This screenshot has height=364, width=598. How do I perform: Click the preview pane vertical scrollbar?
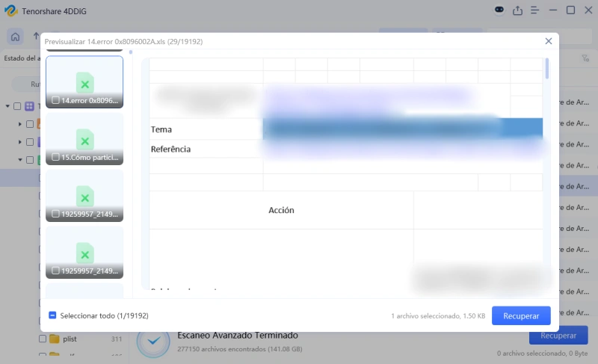[x=547, y=69]
